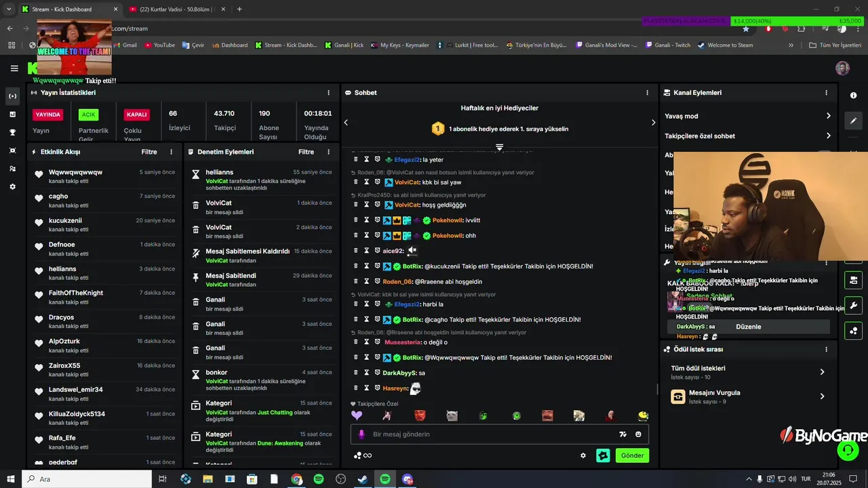The image size is (868, 488).
Task: Open Ganali's Mod View bookmark
Action: [x=606, y=45]
